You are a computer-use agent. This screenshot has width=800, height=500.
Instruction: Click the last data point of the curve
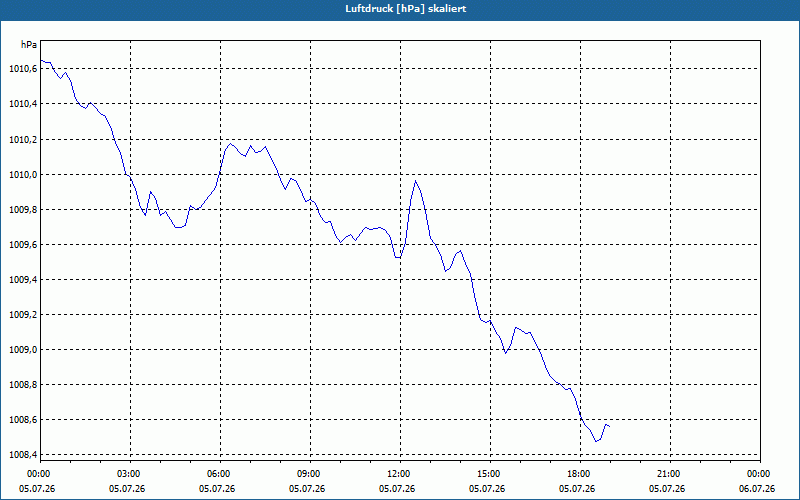(x=610, y=427)
